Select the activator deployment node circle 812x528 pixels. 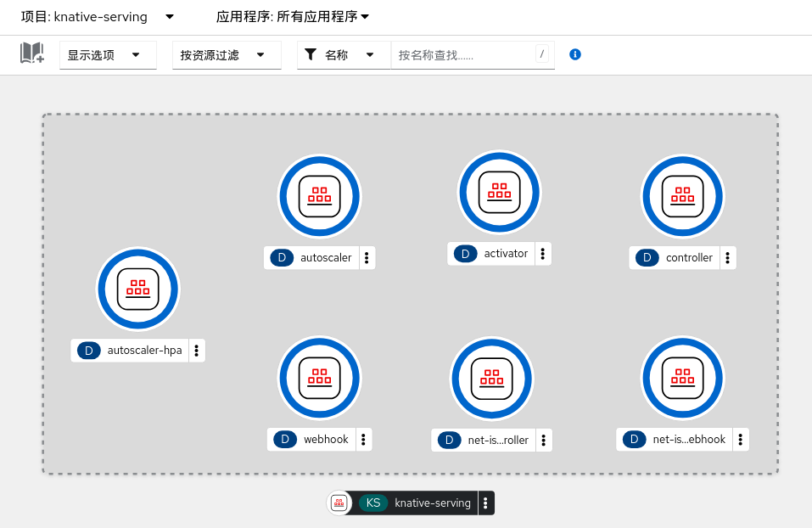coord(499,192)
